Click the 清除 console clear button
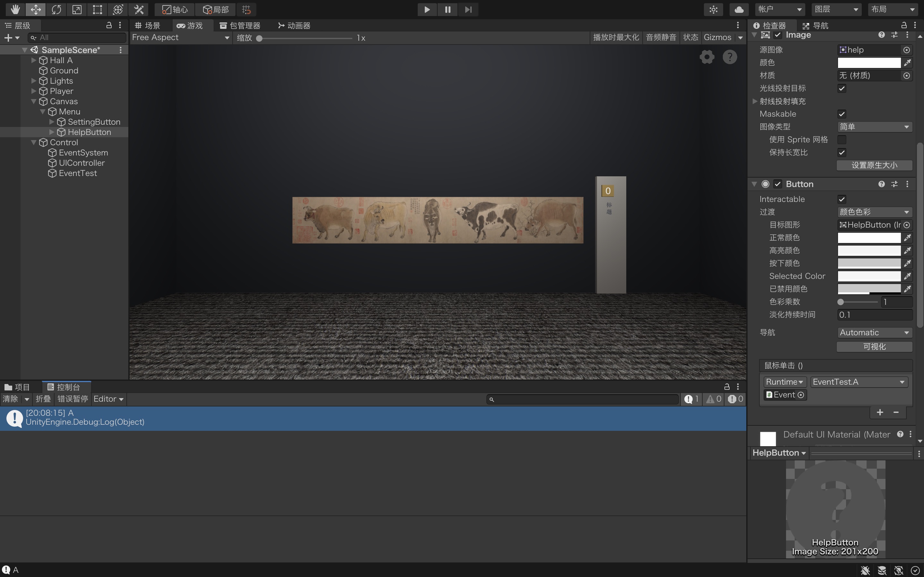This screenshot has height=577, width=924. pyautogui.click(x=10, y=399)
